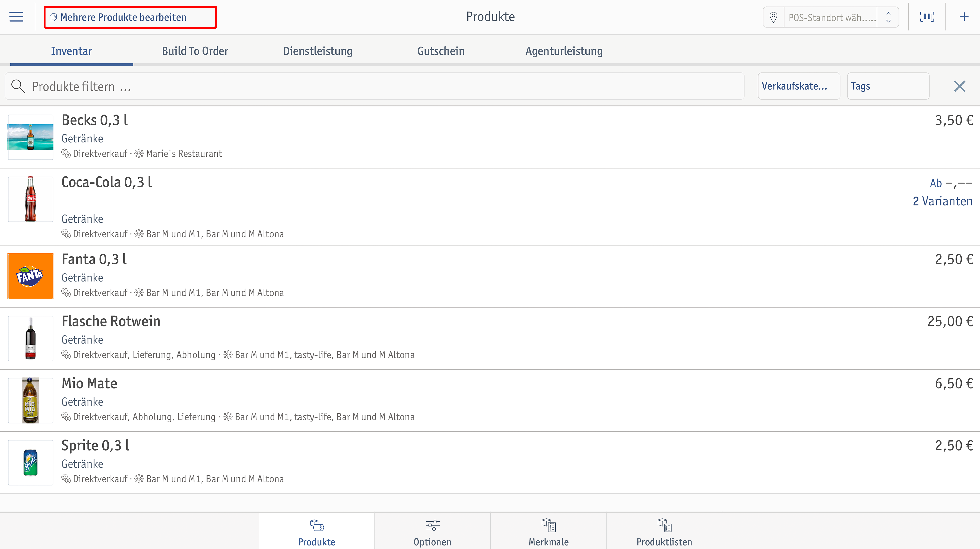
Task: Click the Becks bottle thumbnail
Action: (30, 137)
